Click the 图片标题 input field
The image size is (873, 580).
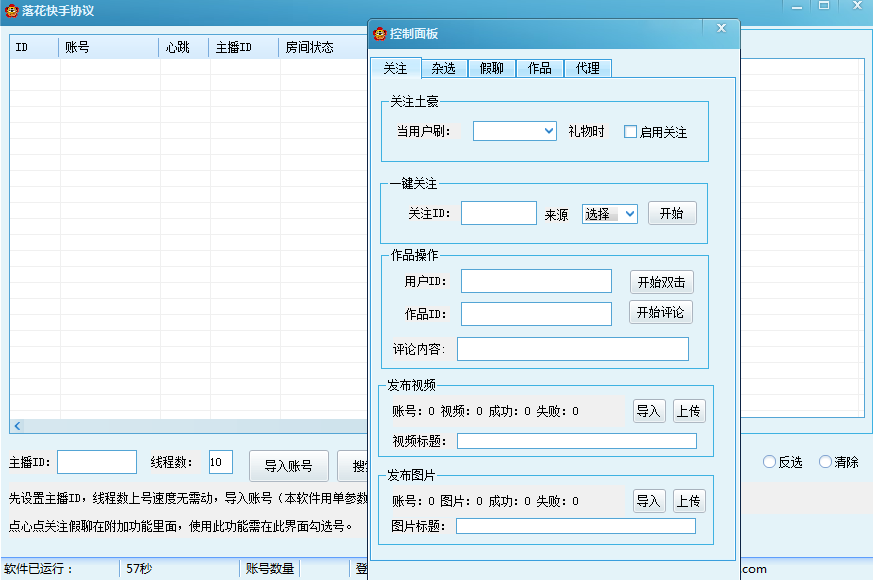coord(576,526)
